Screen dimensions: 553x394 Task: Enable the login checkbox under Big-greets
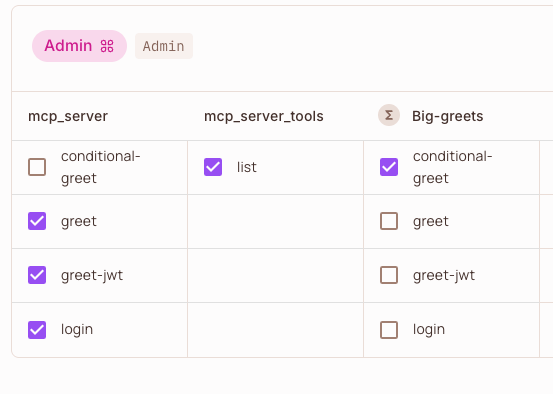point(389,330)
